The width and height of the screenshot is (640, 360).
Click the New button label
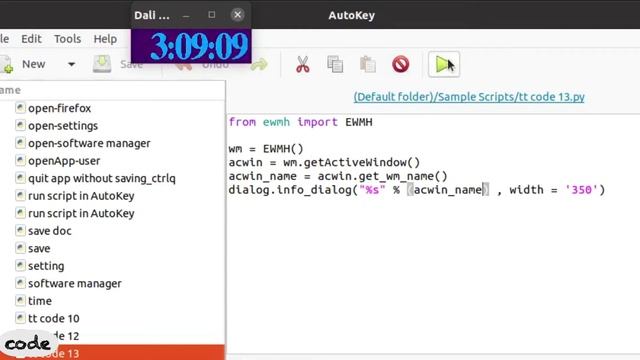pyautogui.click(x=33, y=64)
